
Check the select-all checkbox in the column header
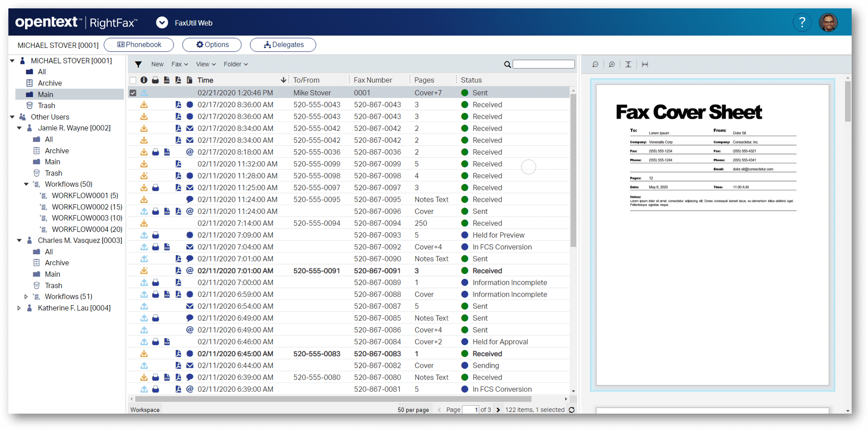coord(133,80)
